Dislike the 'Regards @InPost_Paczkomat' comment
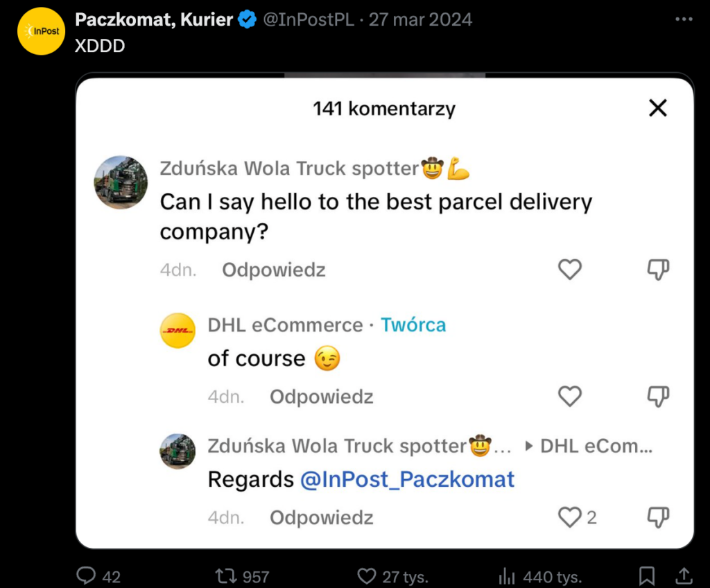The image size is (710, 588). tap(657, 517)
